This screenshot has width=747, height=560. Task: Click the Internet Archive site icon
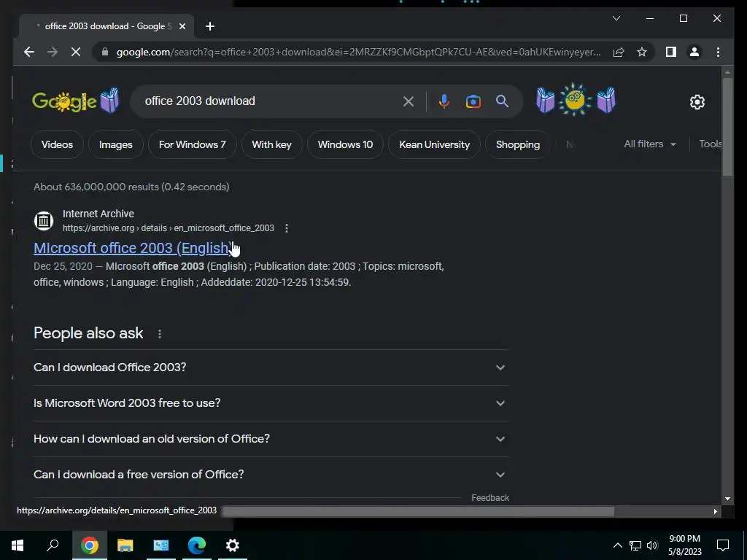pyautogui.click(x=43, y=220)
